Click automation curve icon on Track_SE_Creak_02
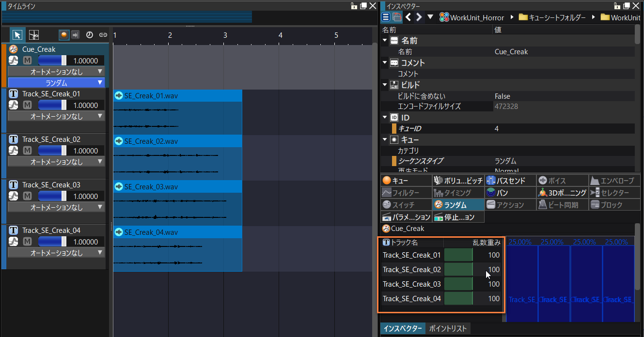The width and height of the screenshot is (644, 337). (14, 151)
